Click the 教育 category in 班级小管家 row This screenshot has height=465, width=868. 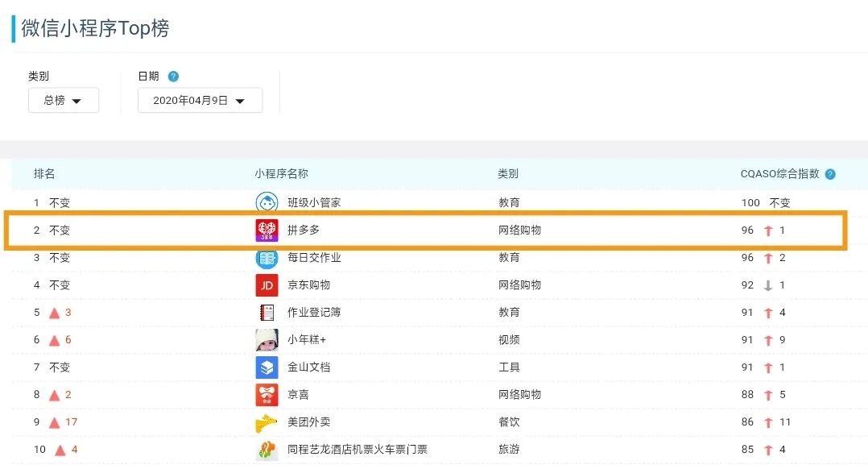tap(509, 203)
